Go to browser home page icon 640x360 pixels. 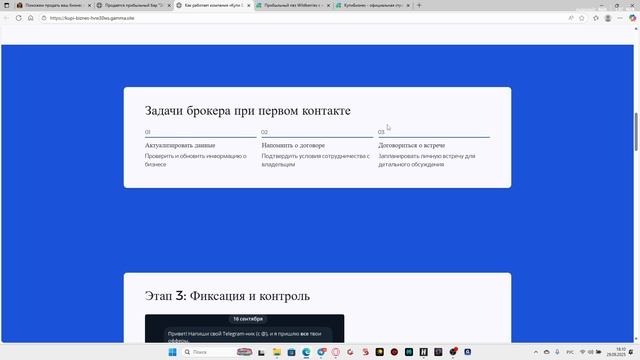click(x=31, y=18)
